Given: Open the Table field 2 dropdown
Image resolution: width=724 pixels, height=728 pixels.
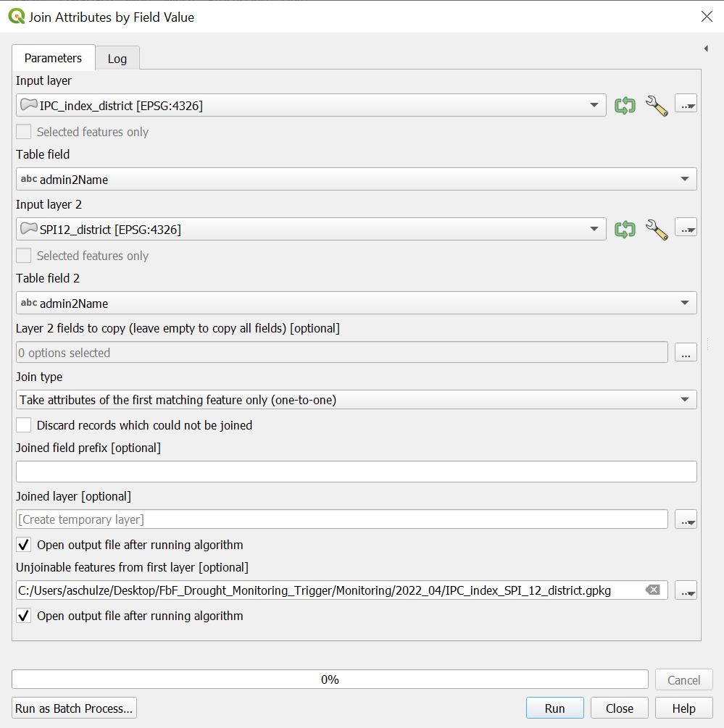Looking at the screenshot, I should 356,303.
